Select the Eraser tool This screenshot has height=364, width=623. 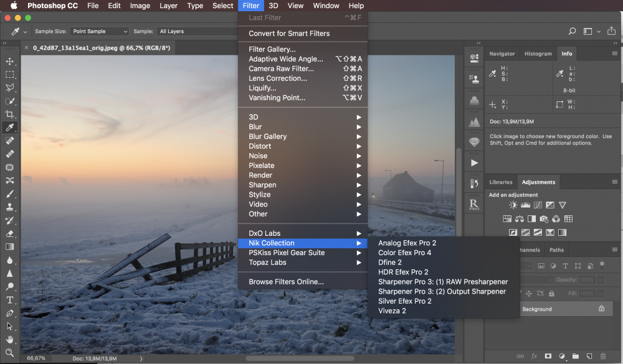[x=9, y=233]
